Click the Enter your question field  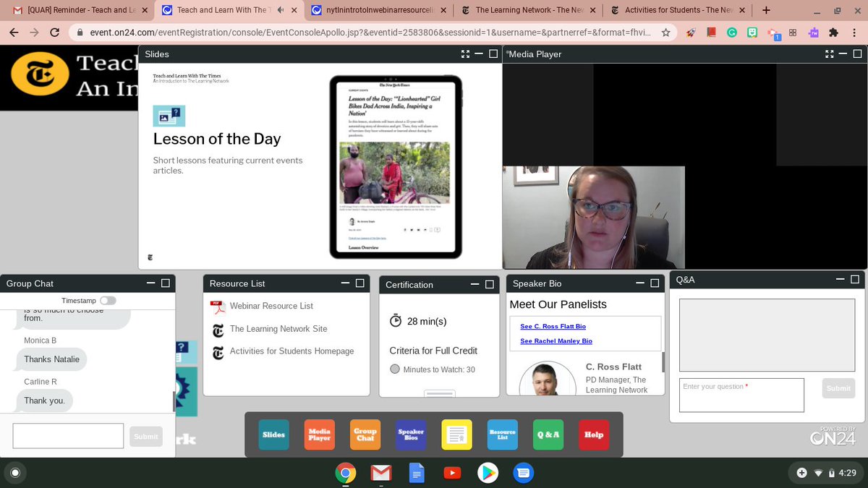(741, 395)
